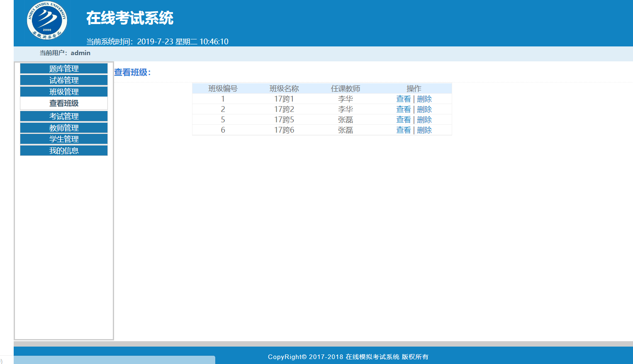View details of class 17跨1
This screenshot has height=364, width=633.
coord(403,99)
